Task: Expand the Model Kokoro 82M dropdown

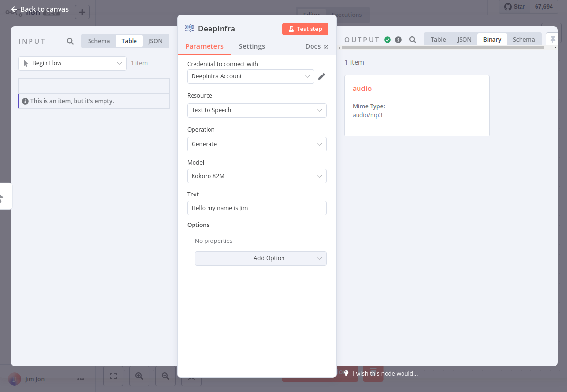Action: 257,176
